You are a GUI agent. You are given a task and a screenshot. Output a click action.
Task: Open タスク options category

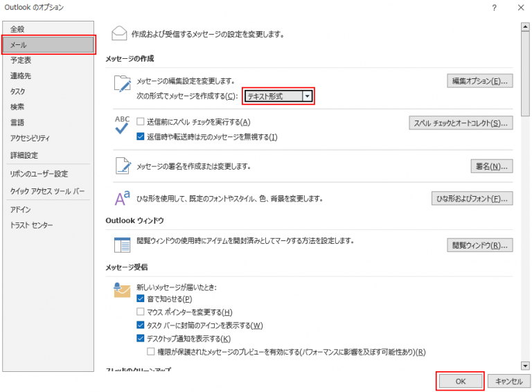(48, 91)
